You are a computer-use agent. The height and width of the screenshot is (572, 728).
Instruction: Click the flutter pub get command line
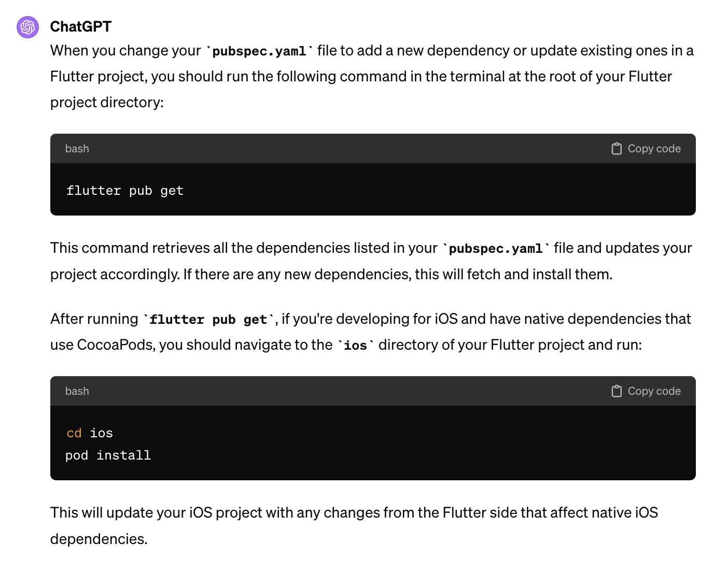pyautogui.click(x=125, y=191)
